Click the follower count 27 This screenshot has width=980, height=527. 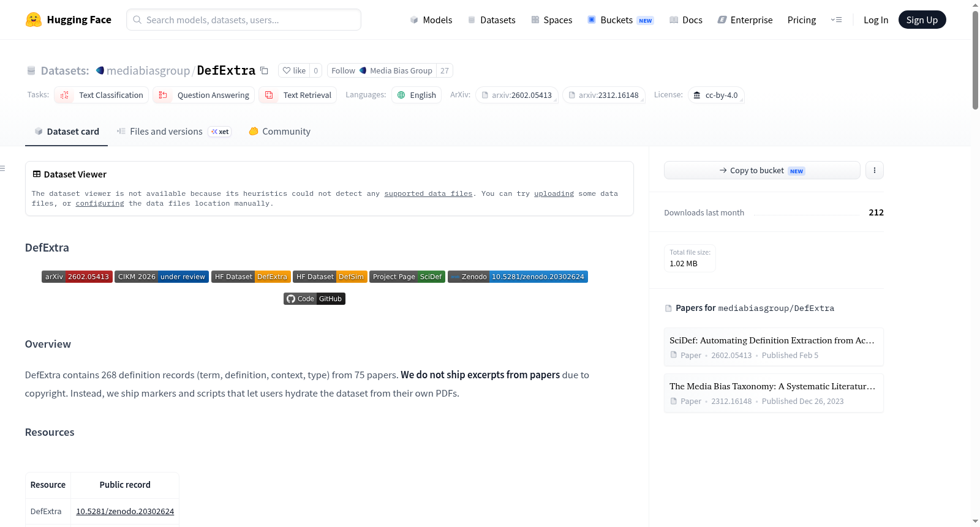445,70
